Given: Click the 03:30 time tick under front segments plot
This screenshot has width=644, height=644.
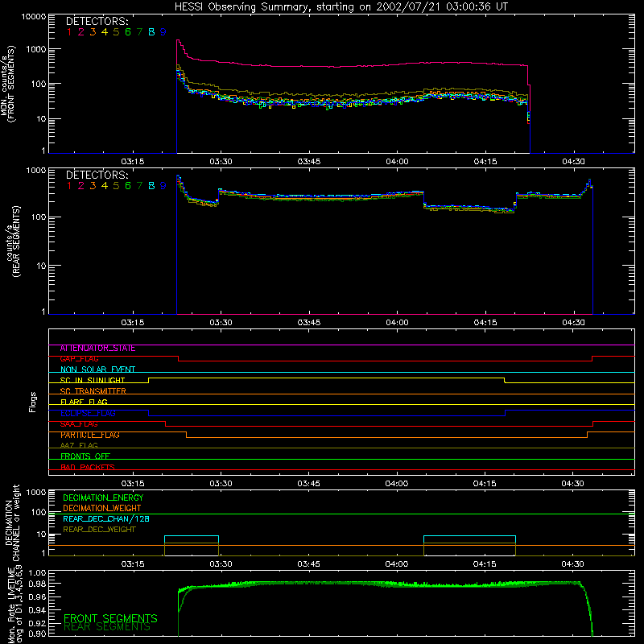Looking at the screenshot, I should point(221,162).
